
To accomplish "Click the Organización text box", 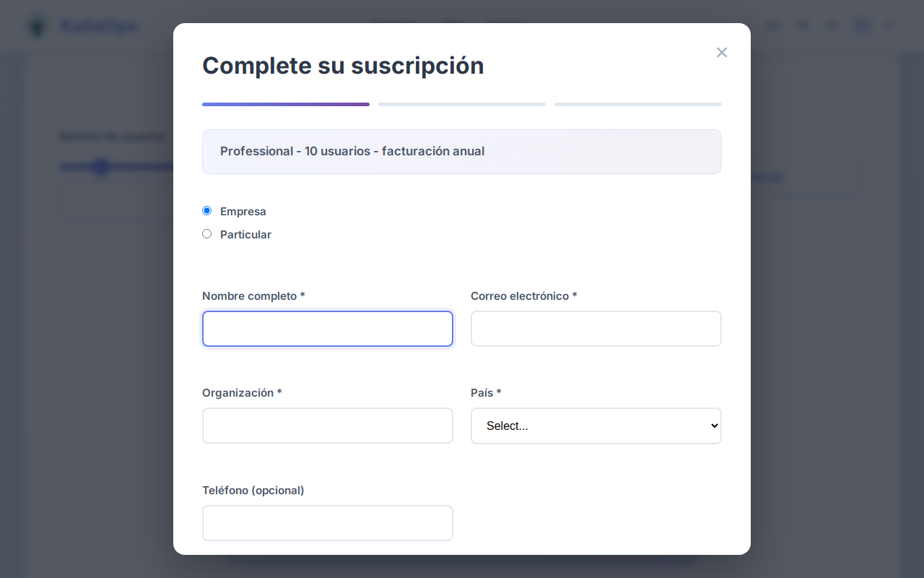I will click(x=327, y=426).
